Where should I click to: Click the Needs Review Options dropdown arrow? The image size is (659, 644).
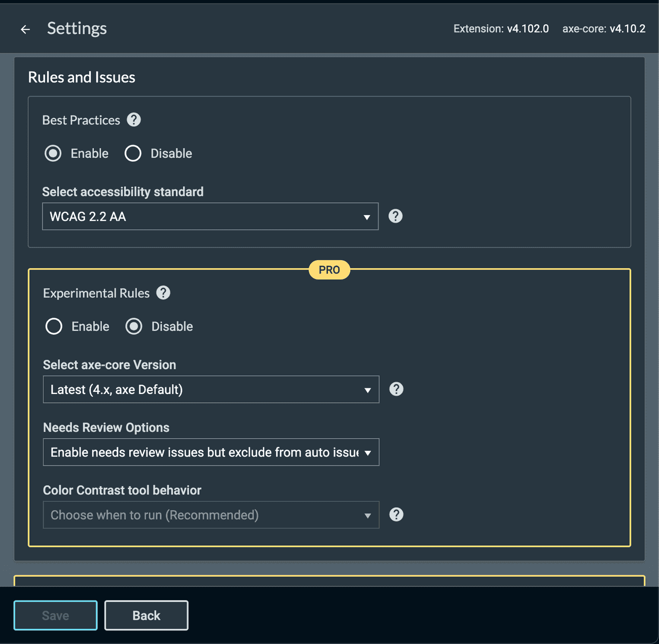[x=369, y=452]
